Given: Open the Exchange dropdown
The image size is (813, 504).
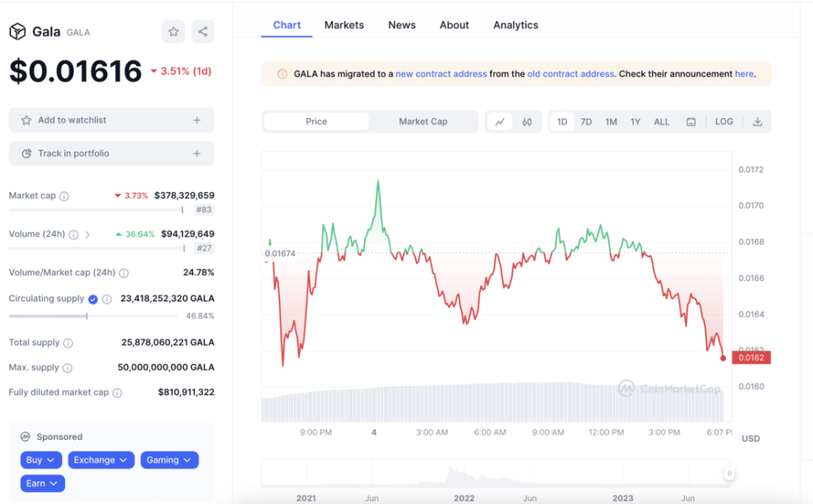Looking at the screenshot, I should [101, 460].
